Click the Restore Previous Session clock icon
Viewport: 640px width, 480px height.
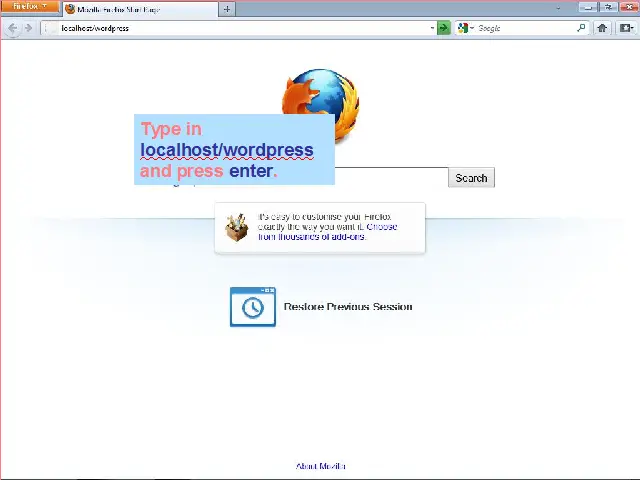click(252, 307)
